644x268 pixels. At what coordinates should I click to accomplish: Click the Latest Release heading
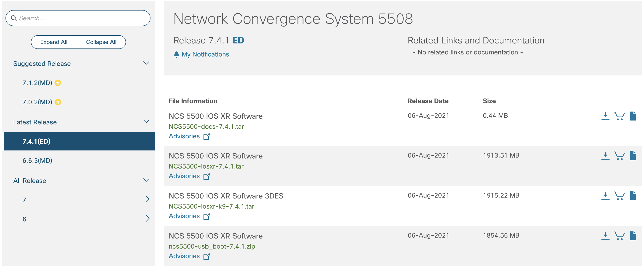coord(35,122)
